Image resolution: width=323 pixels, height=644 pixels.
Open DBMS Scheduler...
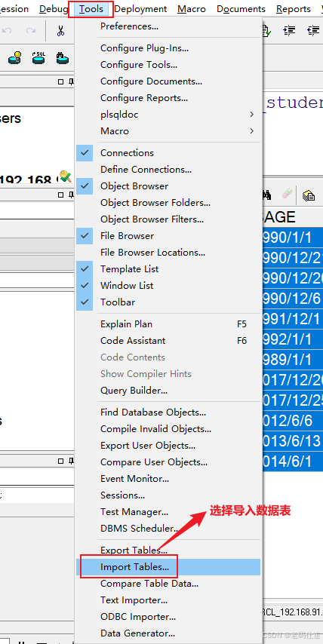[x=168, y=528]
